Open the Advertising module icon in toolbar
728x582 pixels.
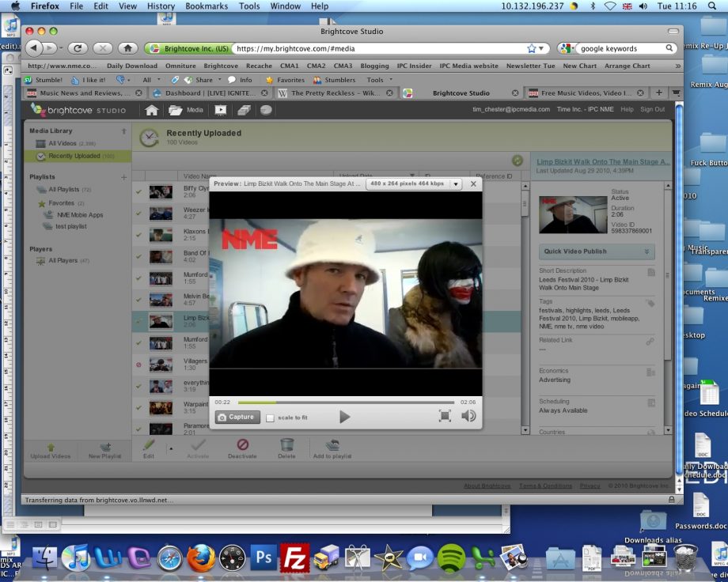(245, 110)
